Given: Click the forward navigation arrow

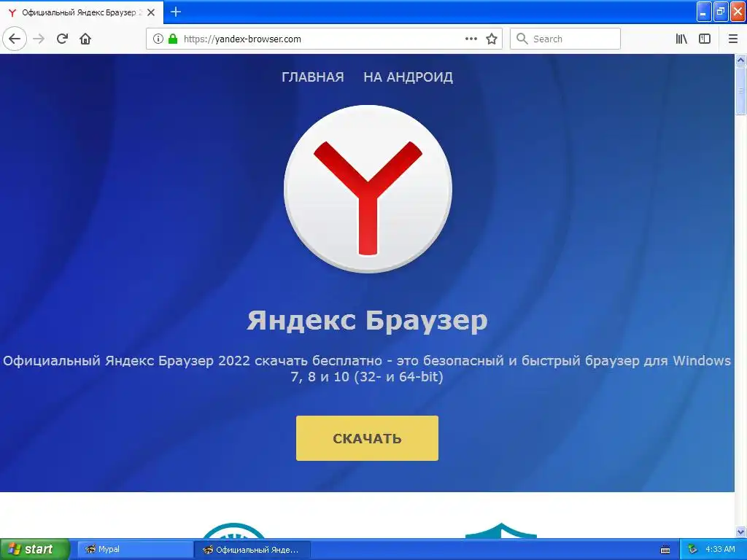Looking at the screenshot, I should (x=39, y=39).
